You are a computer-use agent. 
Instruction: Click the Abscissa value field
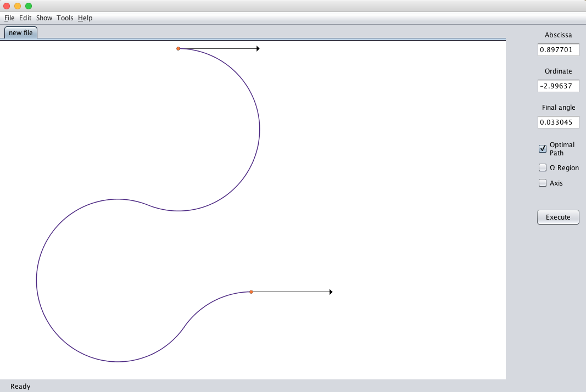point(558,50)
